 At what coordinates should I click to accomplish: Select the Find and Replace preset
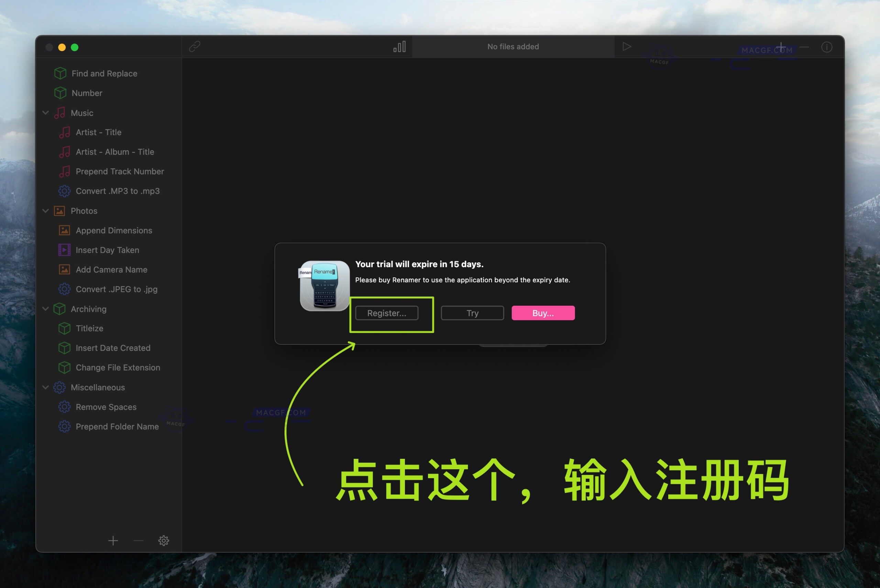tap(104, 73)
